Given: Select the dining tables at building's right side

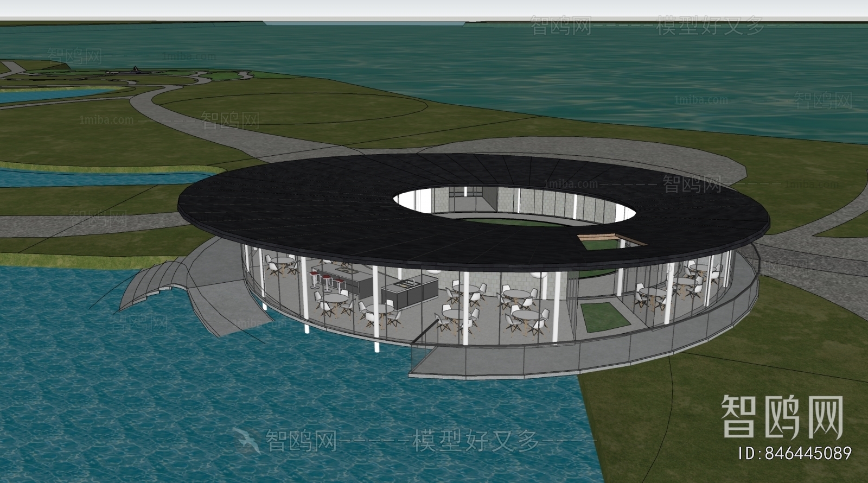Looking at the screenshot, I should point(686,282).
